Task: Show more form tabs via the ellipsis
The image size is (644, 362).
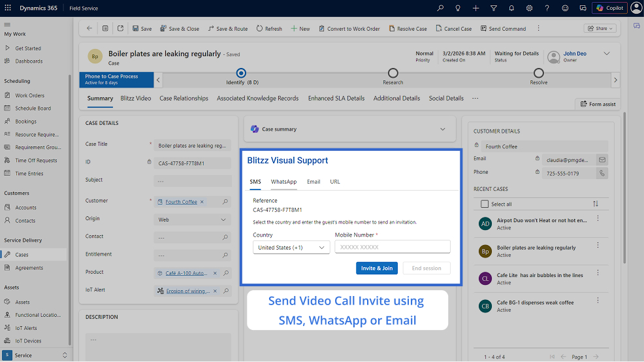Action: 475,98
